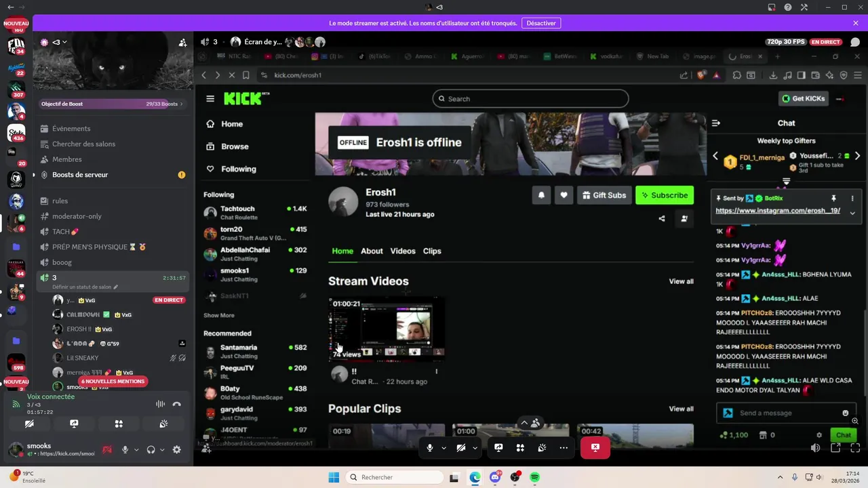Toggle notification bell for Erosh1
868x488 pixels.
pyautogui.click(x=541, y=195)
